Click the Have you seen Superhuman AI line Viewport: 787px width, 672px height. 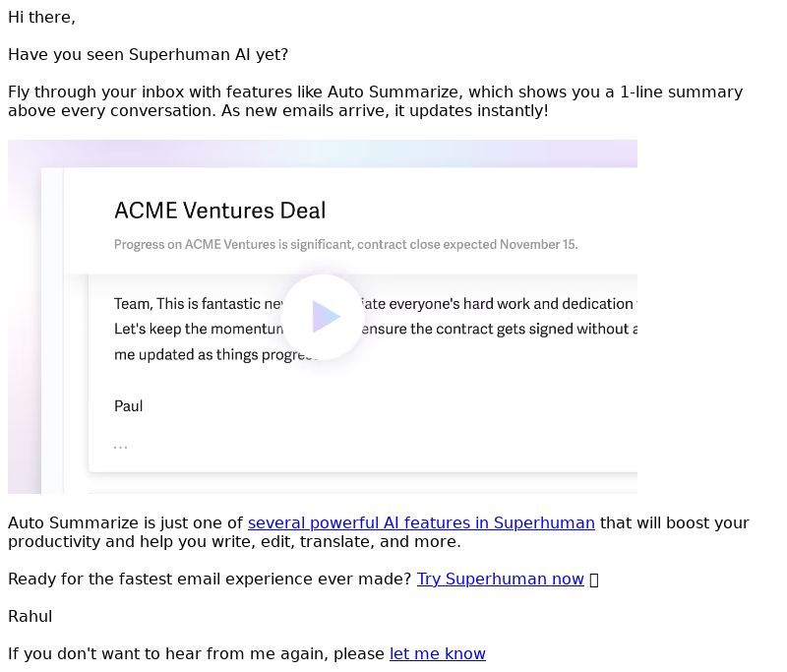pos(149,55)
